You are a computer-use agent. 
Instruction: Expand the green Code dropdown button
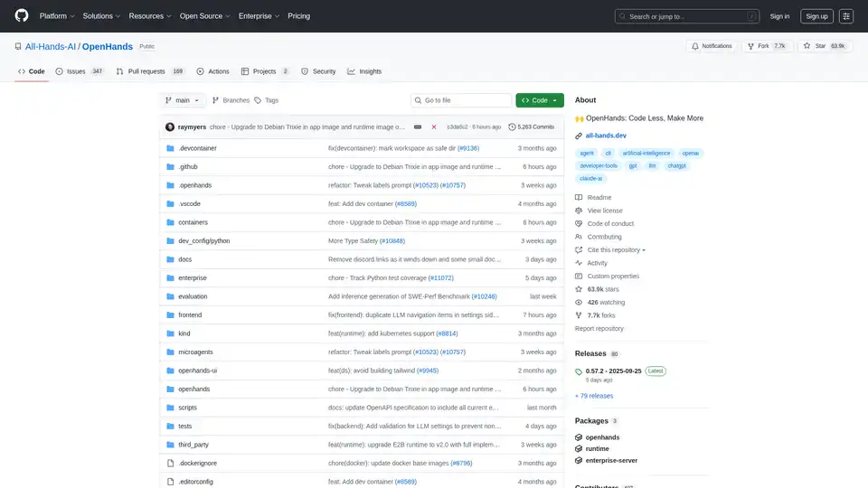point(540,100)
